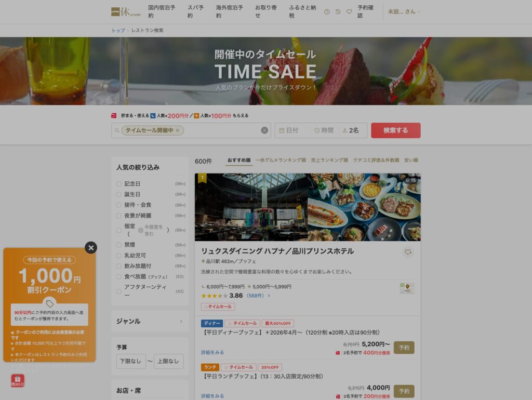Remove the タイムセール開催中 filter tag
This screenshot has width=532, height=400.
pyautogui.click(x=177, y=130)
